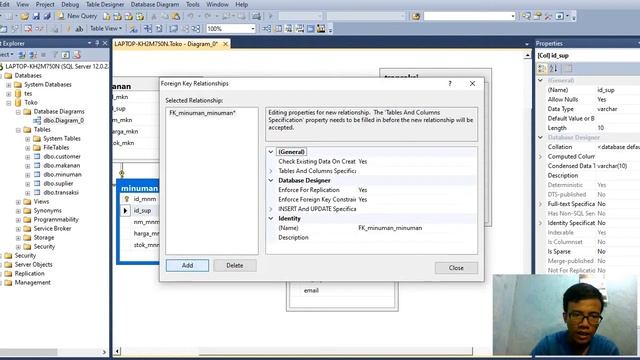640x360 pixels.
Task: Open the Debug menu
Action: point(70,4)
